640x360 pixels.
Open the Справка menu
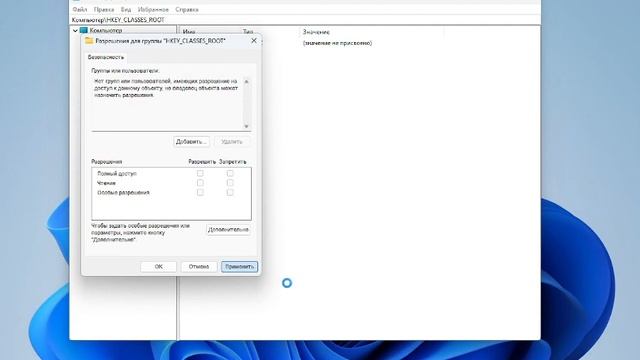(x=187, y=9)
